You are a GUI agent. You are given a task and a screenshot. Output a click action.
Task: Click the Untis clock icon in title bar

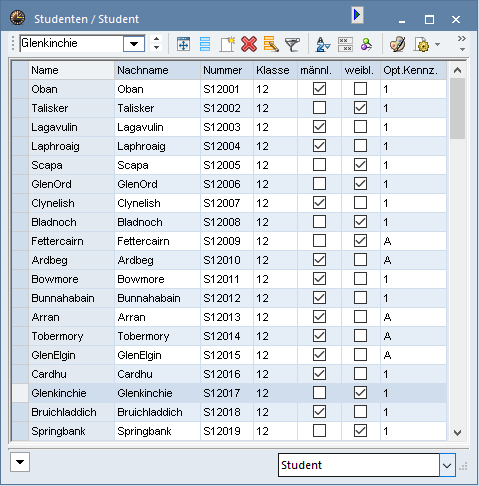[x=17, y=18]
